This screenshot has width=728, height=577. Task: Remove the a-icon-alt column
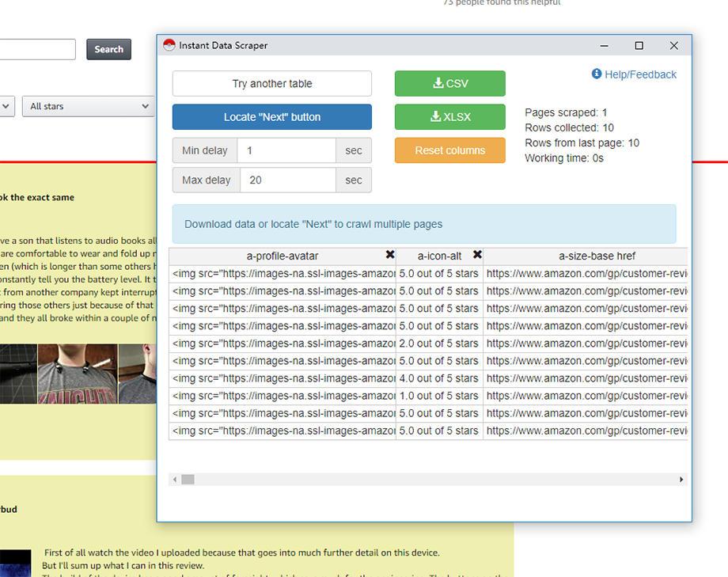[477, 255]
